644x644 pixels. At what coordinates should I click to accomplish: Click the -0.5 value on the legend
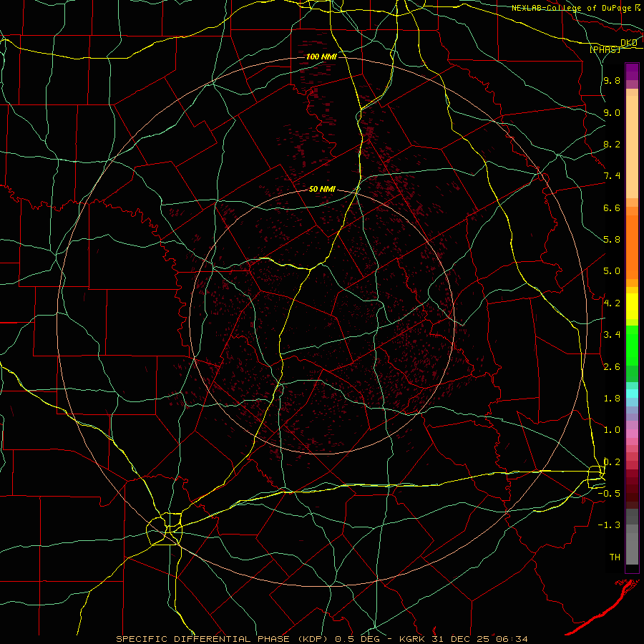coord(609,494)
